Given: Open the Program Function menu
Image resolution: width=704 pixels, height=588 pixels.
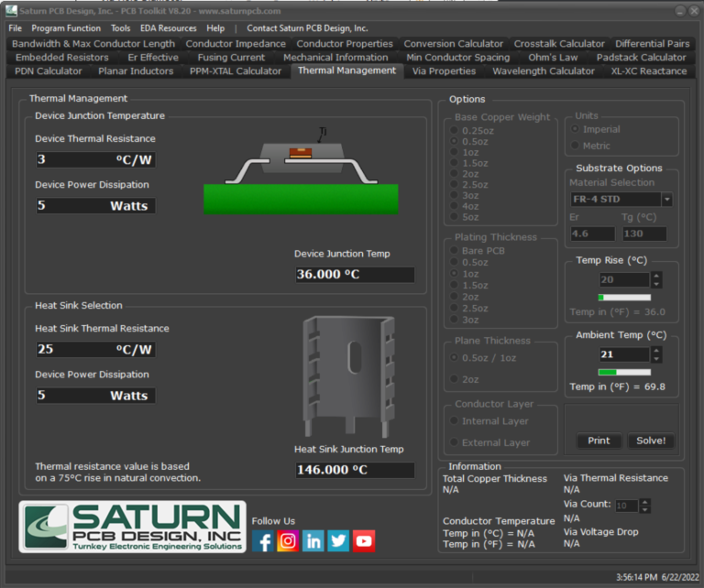Looking at the screenshot, I should coord(66,28).
